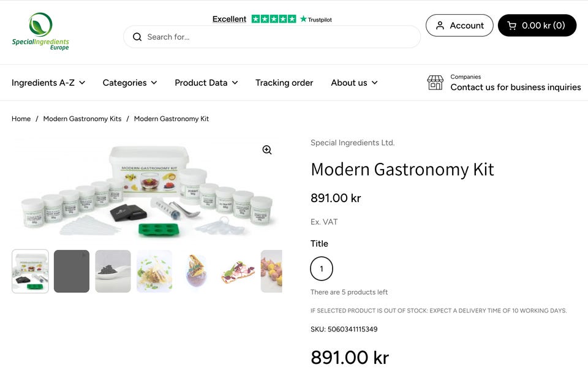This screenshot has width=588, height=373.
Task: Open the Trustpilot rating stars
Action: tap(274, 19)
